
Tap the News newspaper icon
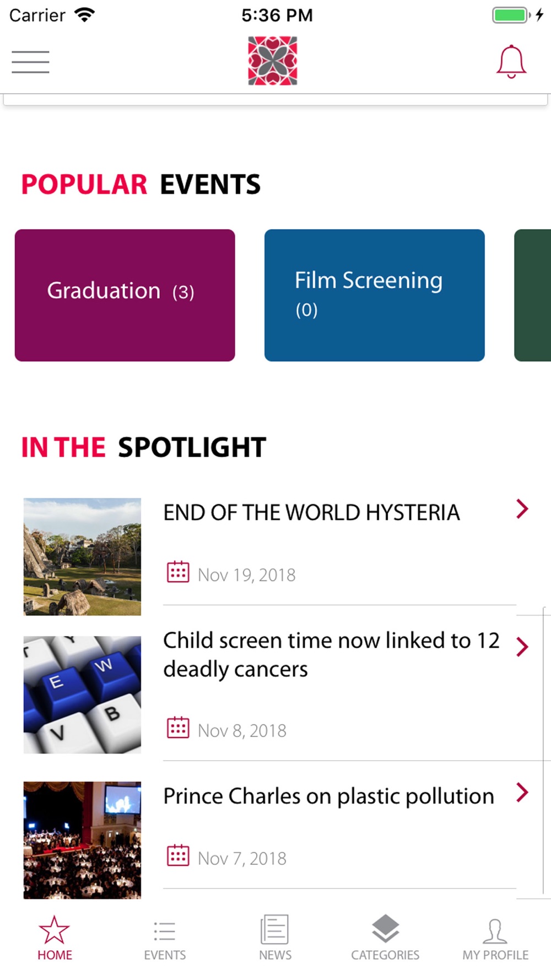point(274,929)
